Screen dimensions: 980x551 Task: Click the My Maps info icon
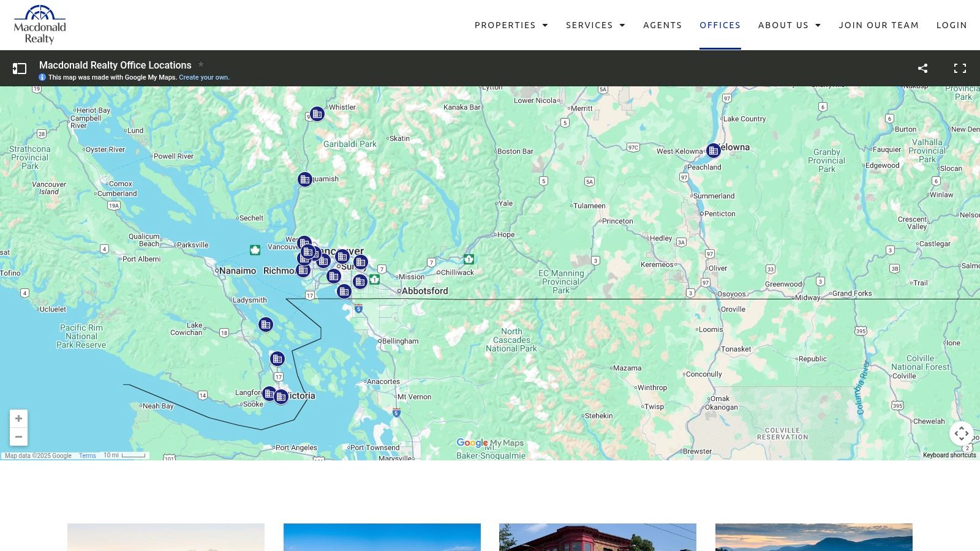[42, 77]
